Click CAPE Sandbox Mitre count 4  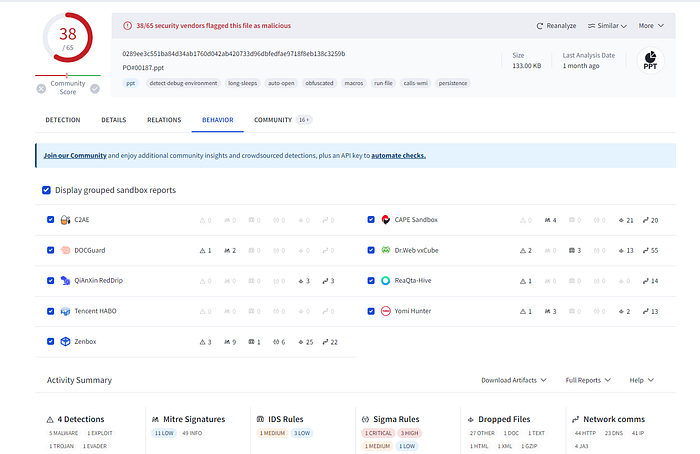[x=550, y=220]
